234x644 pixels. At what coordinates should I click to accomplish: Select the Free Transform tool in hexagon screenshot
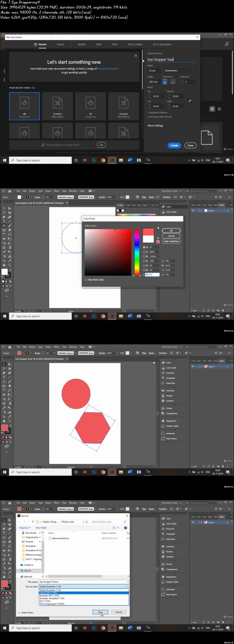click(x=10, y=395)
